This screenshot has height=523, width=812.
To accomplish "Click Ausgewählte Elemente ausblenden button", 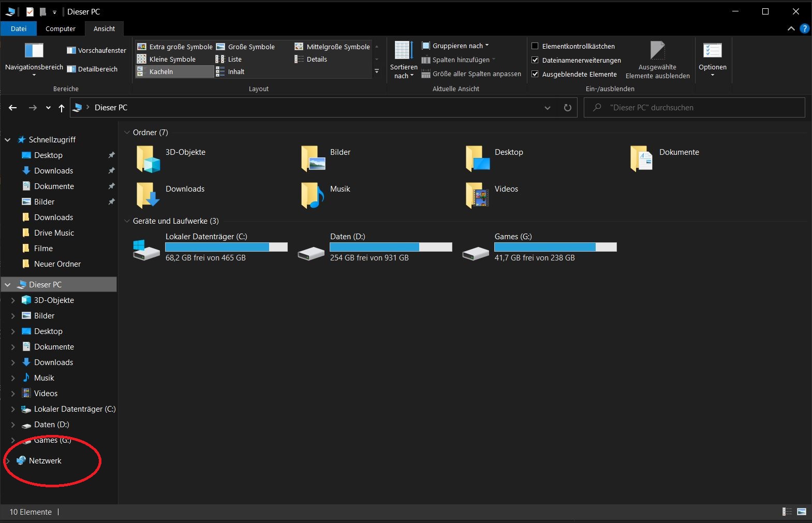I will 657,60.
